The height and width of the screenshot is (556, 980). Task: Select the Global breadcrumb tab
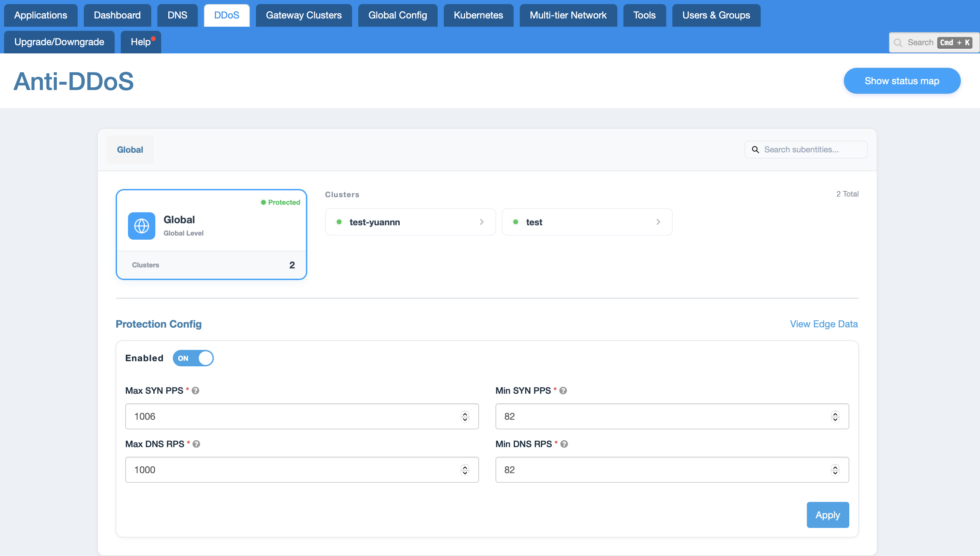coord(130,150)
